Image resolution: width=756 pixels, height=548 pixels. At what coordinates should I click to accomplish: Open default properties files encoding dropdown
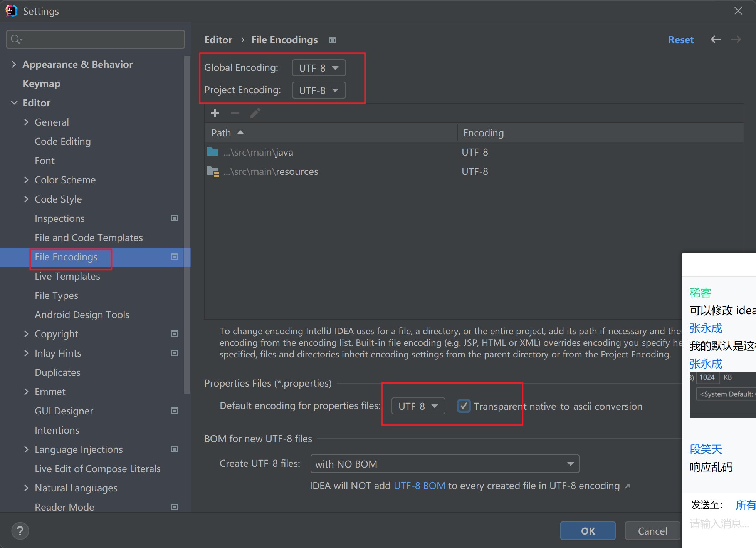[x=418, y=406]
